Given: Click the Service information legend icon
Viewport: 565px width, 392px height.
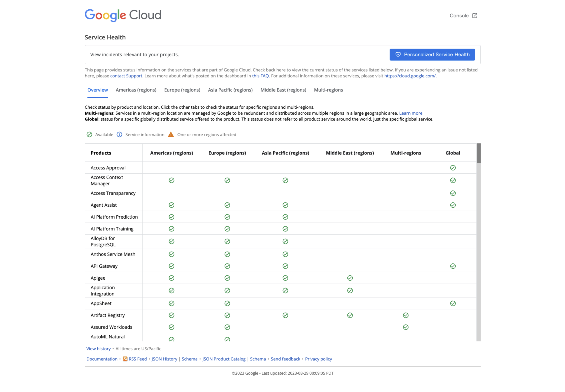Looking at the screenshot, I should [119, 134].
